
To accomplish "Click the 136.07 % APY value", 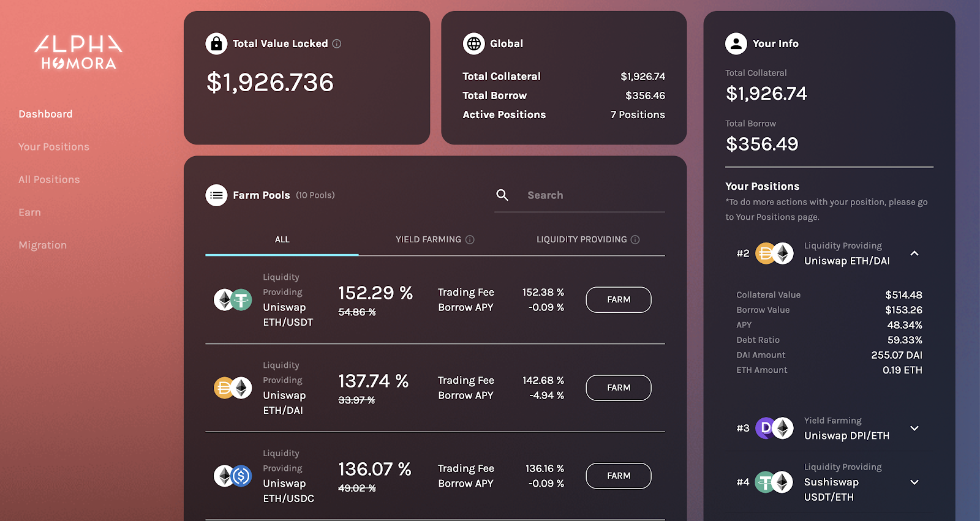I will pyautogui.click(x=375, y=469).
